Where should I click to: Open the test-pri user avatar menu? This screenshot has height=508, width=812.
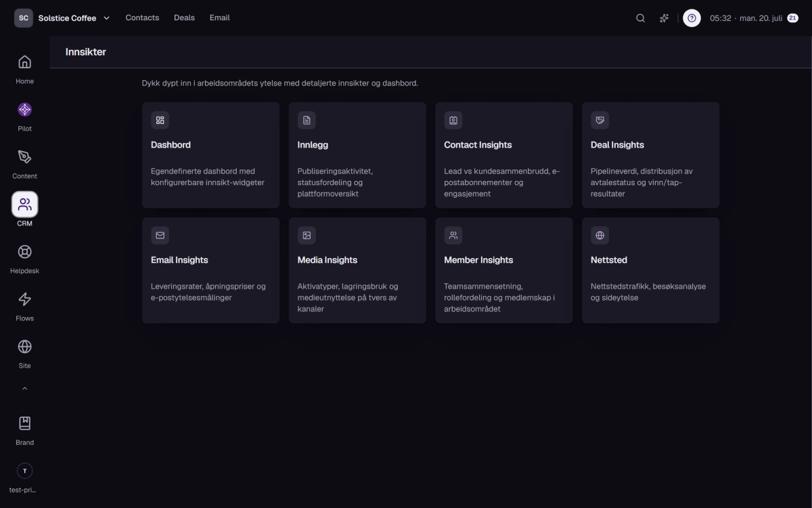[24, 471]
